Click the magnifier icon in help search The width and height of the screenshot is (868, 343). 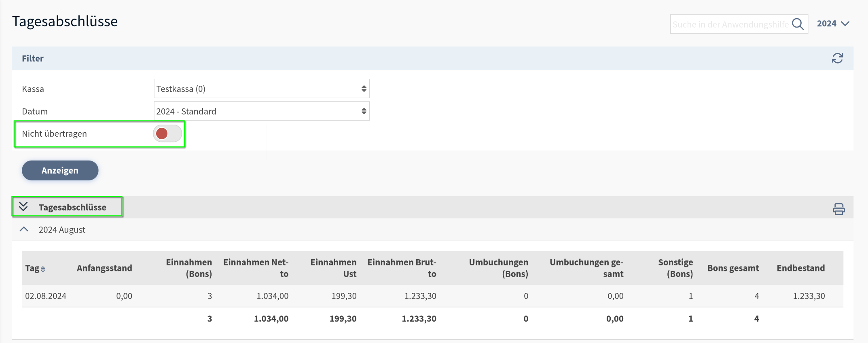pos(797,24)
